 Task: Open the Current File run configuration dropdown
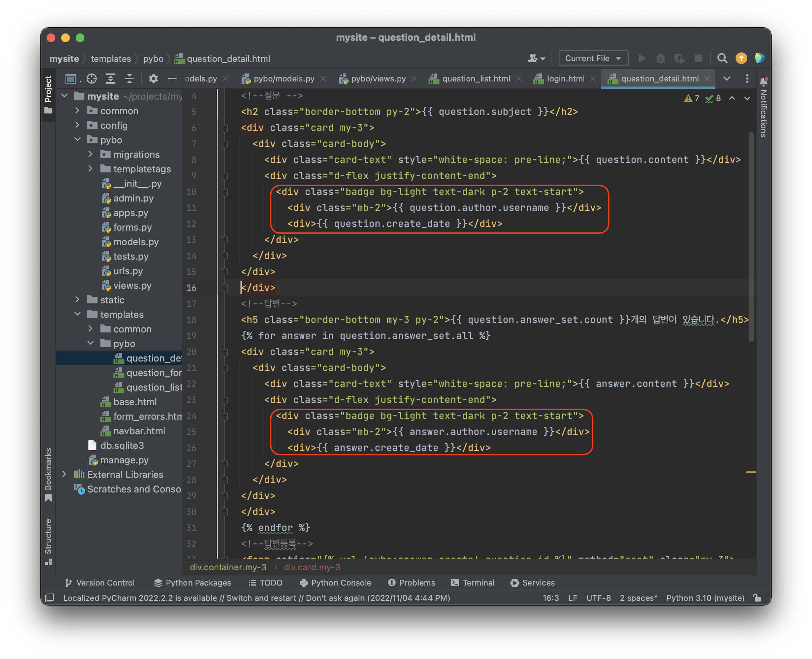[x=593, y=59]
